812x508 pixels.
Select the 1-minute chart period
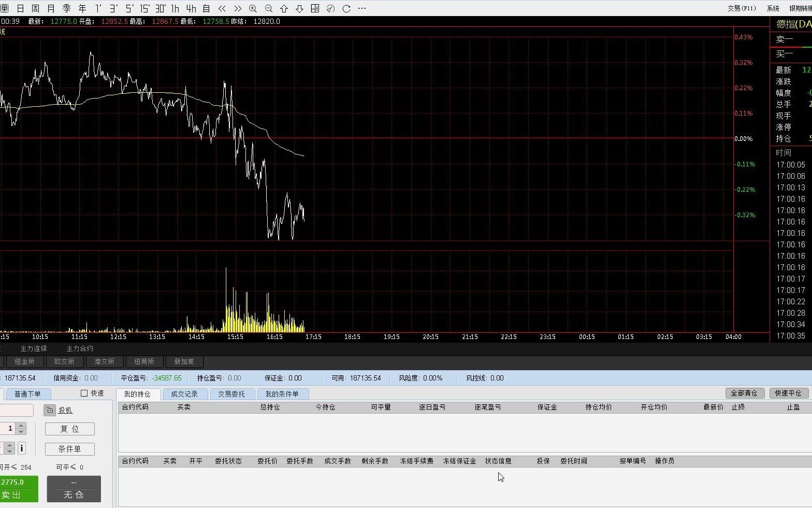click(98, 8)
